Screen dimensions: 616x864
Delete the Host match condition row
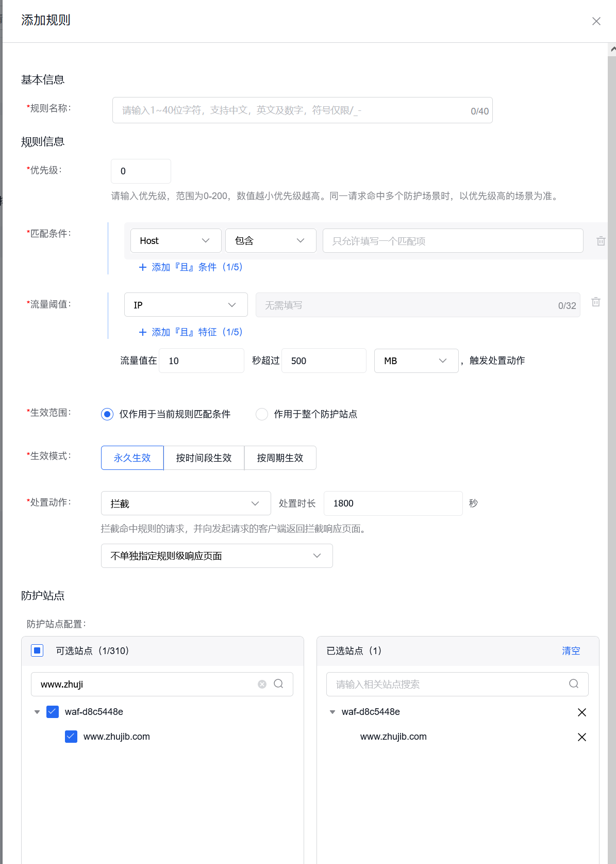tap(601, 241)
